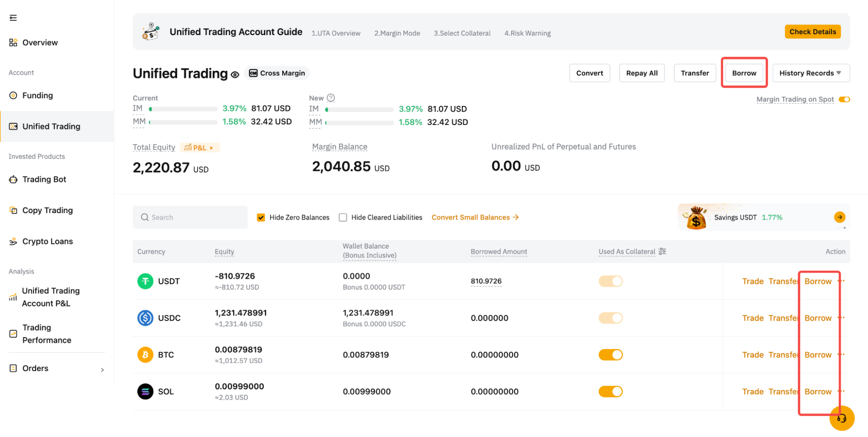Open the P&L chart badge

point(200,148)
